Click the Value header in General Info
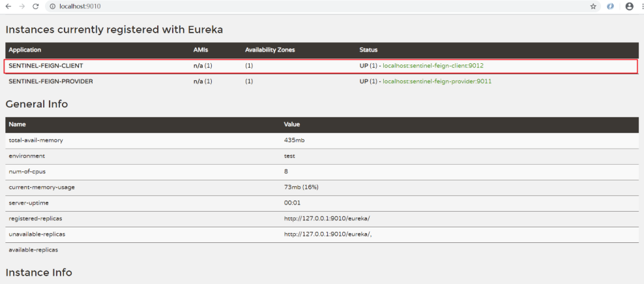 click(292, 124)
